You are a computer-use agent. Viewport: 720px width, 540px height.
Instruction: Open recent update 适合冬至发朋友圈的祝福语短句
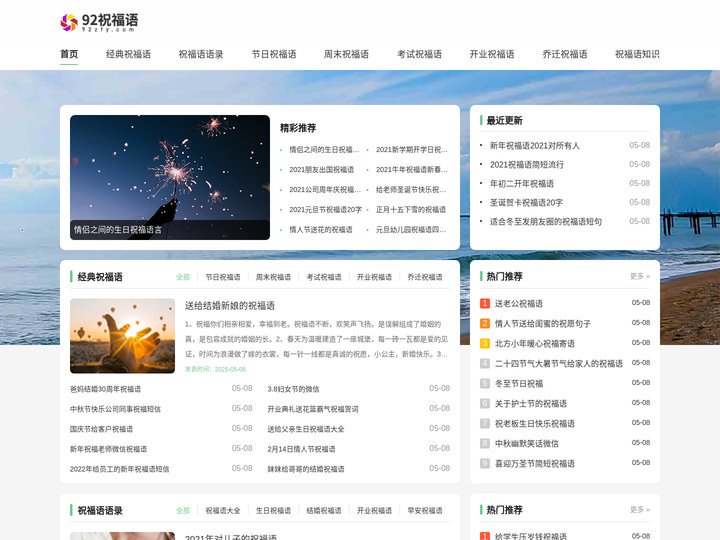click(x=546, y=221)
